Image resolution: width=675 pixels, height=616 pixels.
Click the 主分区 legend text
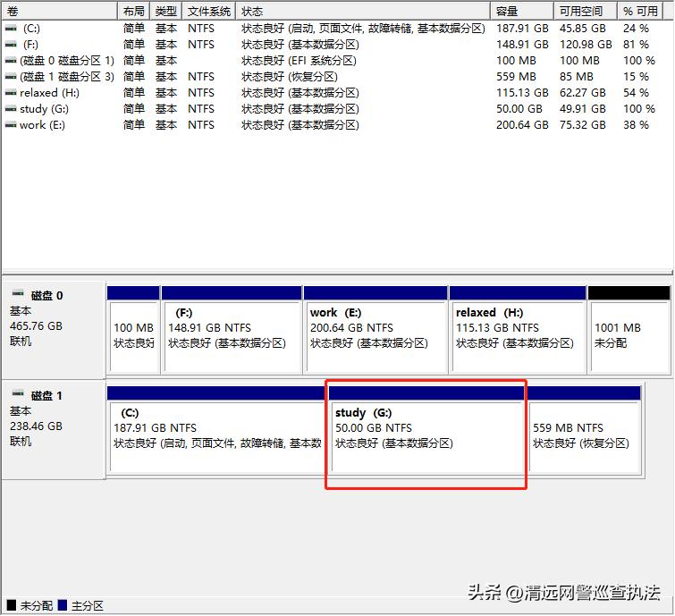coord(88,605)
